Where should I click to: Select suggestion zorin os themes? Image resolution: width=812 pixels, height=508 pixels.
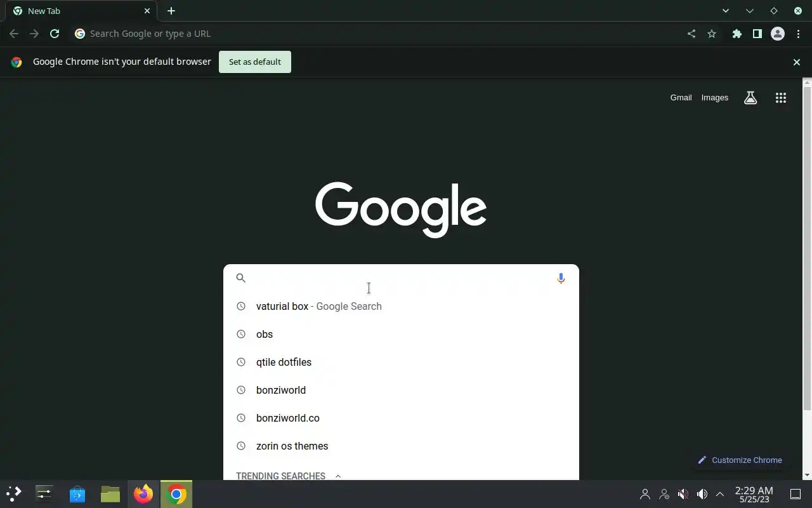click(x=401, y=446)
